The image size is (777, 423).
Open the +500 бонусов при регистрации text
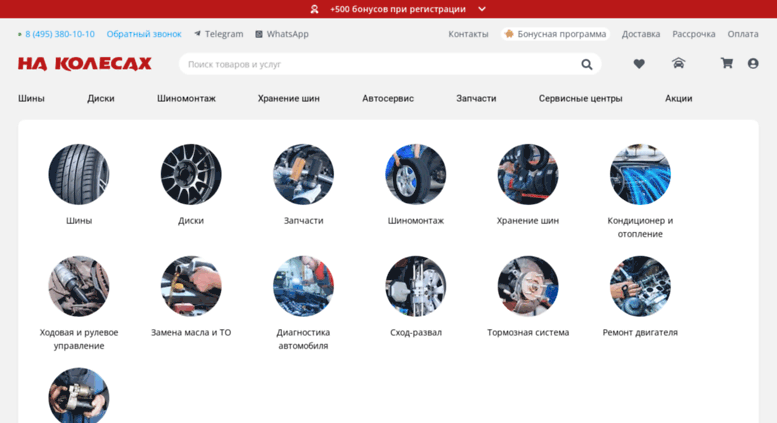pos(397,9)
